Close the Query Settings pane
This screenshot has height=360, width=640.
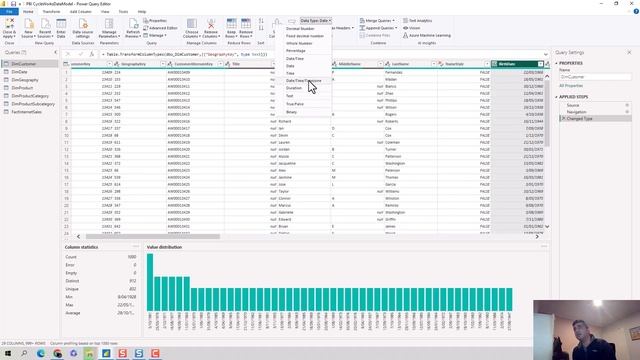pos(629,52)
